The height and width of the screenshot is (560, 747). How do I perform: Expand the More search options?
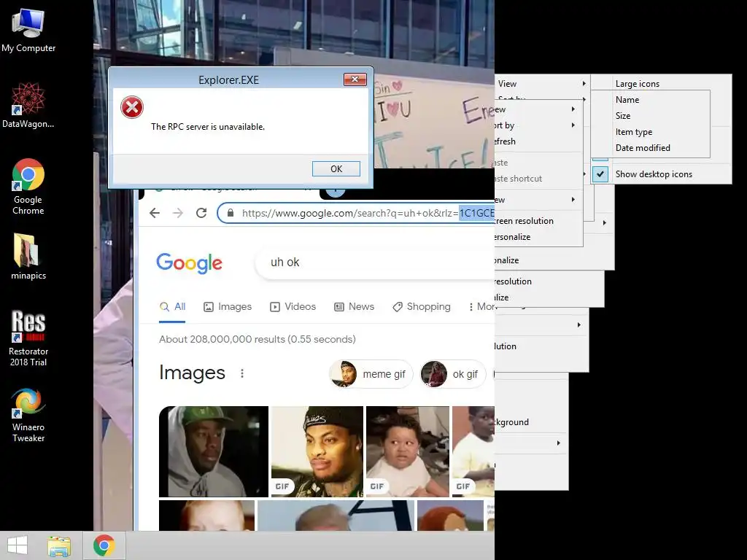click(x=481, y=307)
